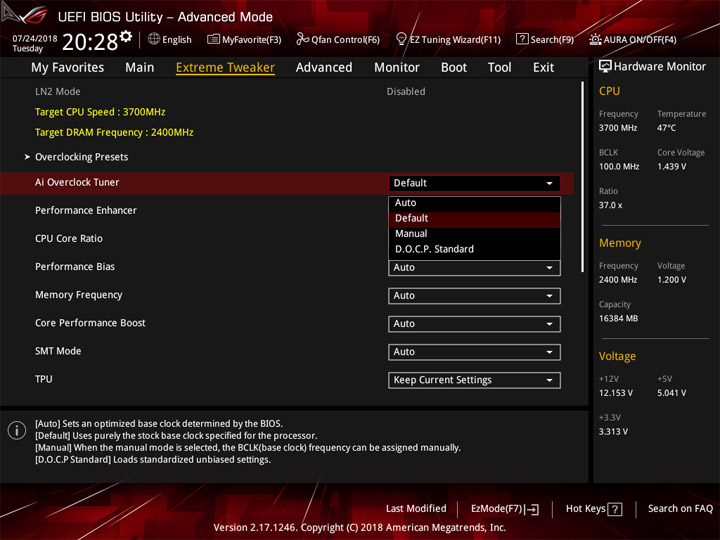Click Target CPU Speed : 3700MHz text
Viewport: 720px width, 540px height.
pyautogui.click(x=100, y=112)
